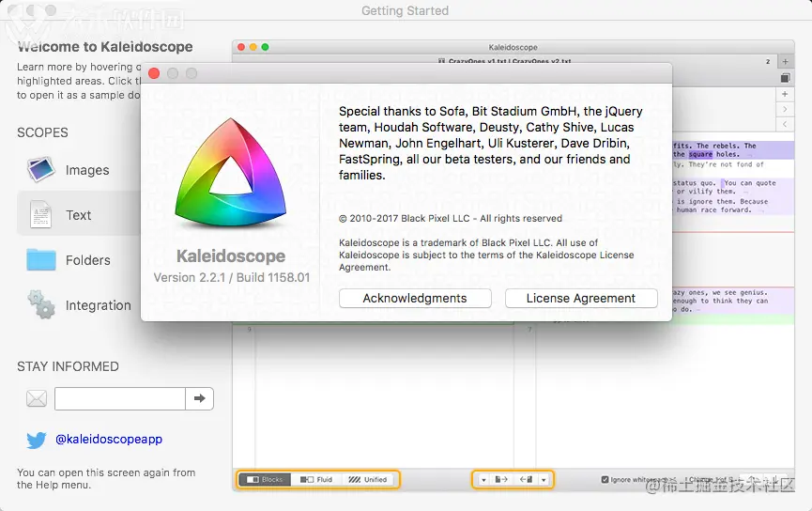The width and height of the screenshot is (812, 511).
Task: Switch to Blocks view in preview window
Action: [265, 479]
